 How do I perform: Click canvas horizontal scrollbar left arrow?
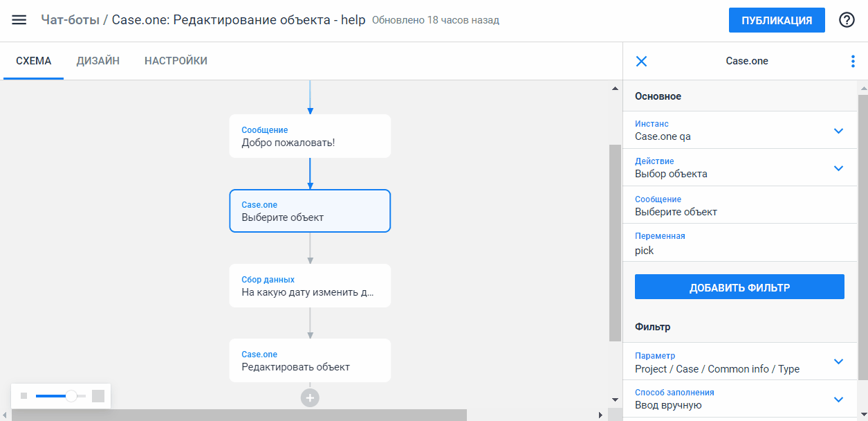(6, 415)
